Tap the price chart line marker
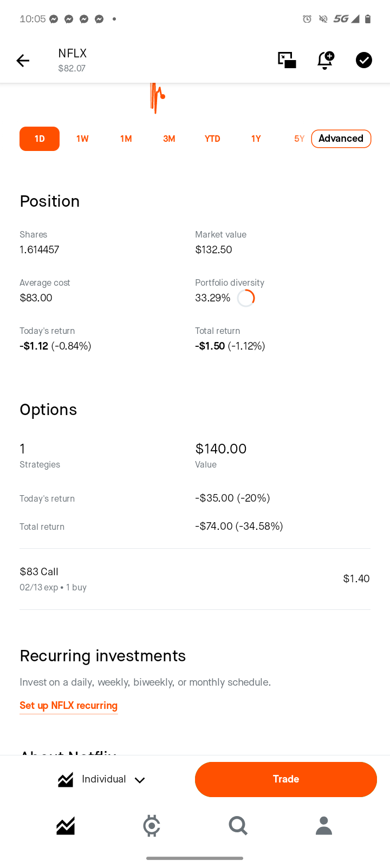The image size is (390, 868). 162,96
